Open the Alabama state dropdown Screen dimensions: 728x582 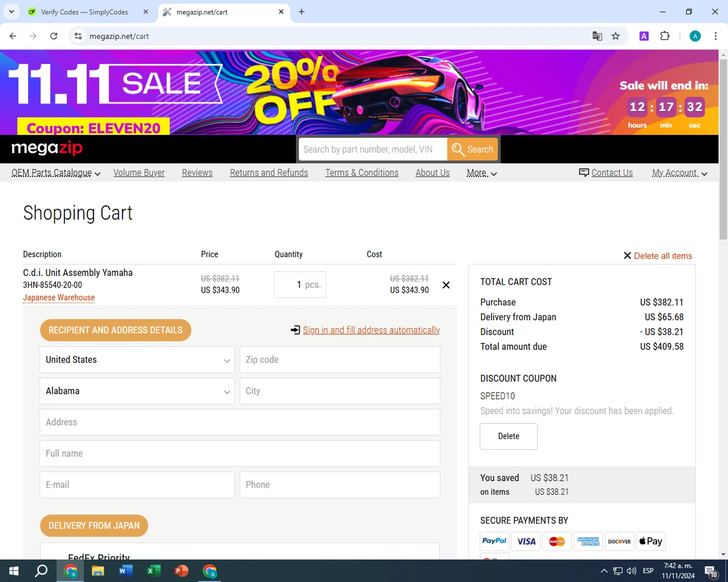tap(137, 391)
